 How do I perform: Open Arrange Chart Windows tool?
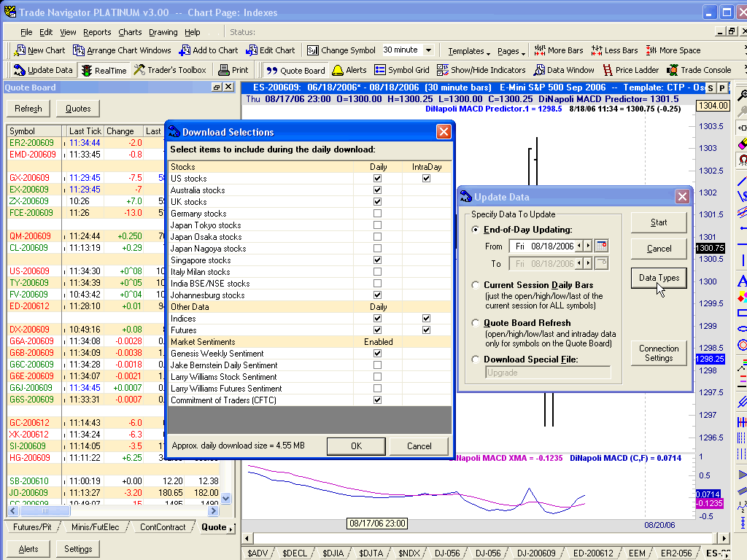(122, 50)
